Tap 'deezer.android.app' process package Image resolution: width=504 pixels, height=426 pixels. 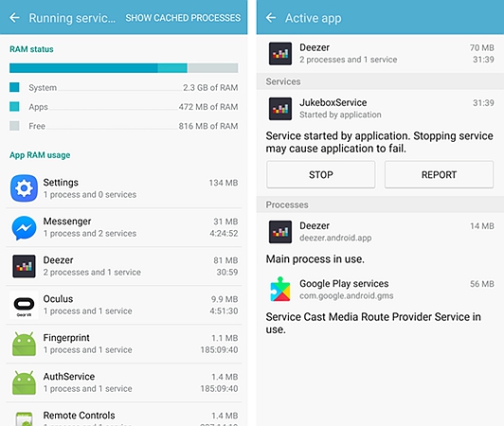pyautogui.click(x=335, y=238)
